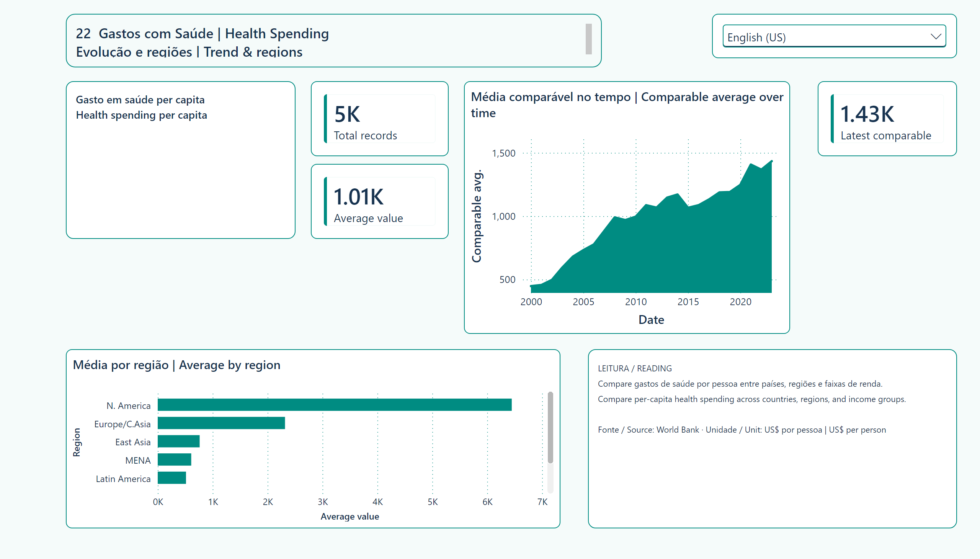Viewport: 980px width, 559px height.
Task: Click 'Health spending per capita' text
Action: [141, 115]
